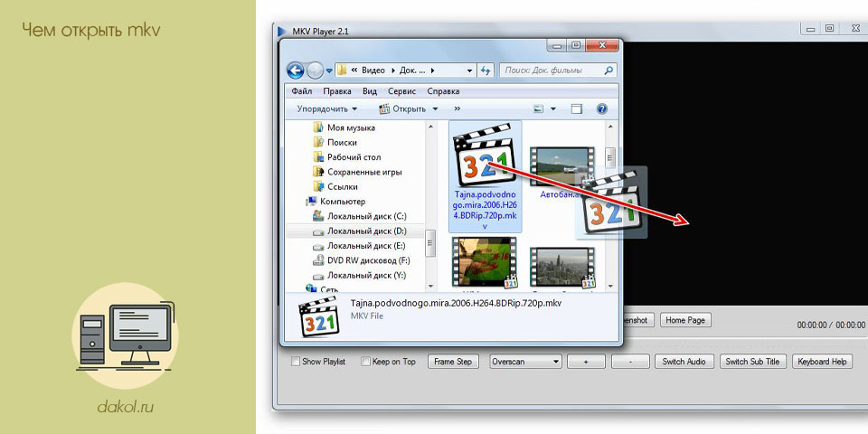Click the Моя музыка folder icon
This screenshot has height=434, width=868.
click(x=317, y=127)
